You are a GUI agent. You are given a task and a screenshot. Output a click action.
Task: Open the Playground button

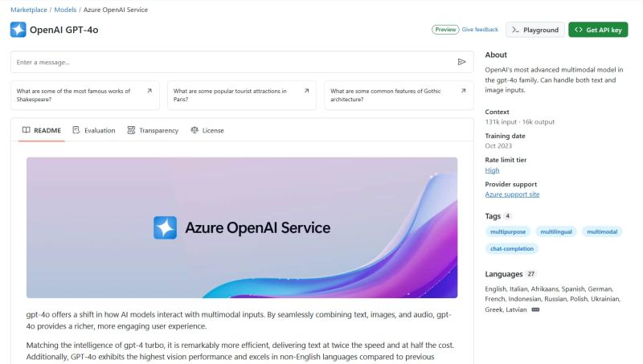tap(534, 30)
